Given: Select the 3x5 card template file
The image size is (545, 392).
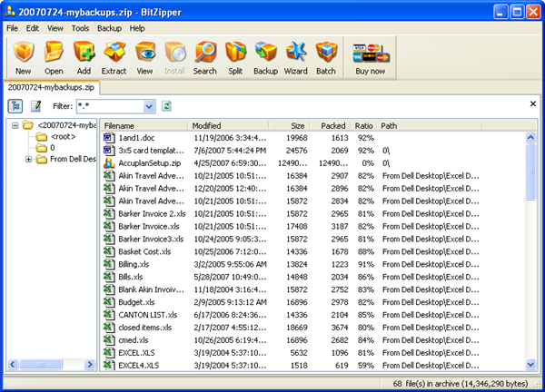Looking at the screenshot, I should click(313, 151).
